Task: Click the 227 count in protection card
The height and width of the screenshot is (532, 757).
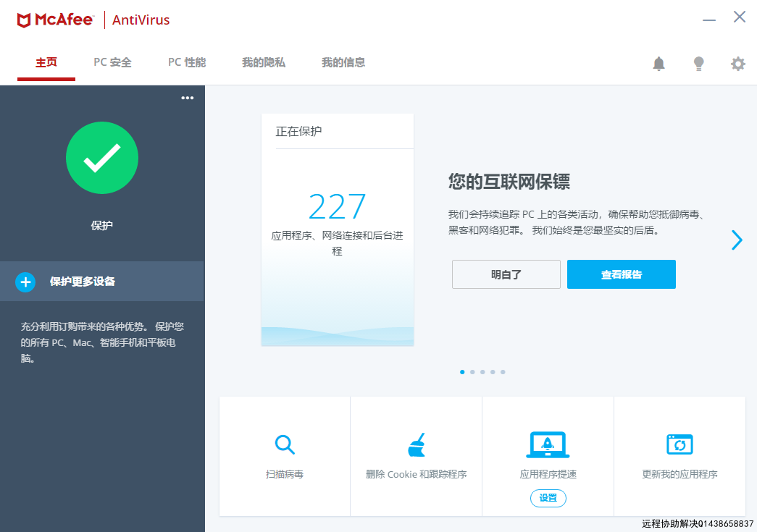Action: tap(337, 206)
